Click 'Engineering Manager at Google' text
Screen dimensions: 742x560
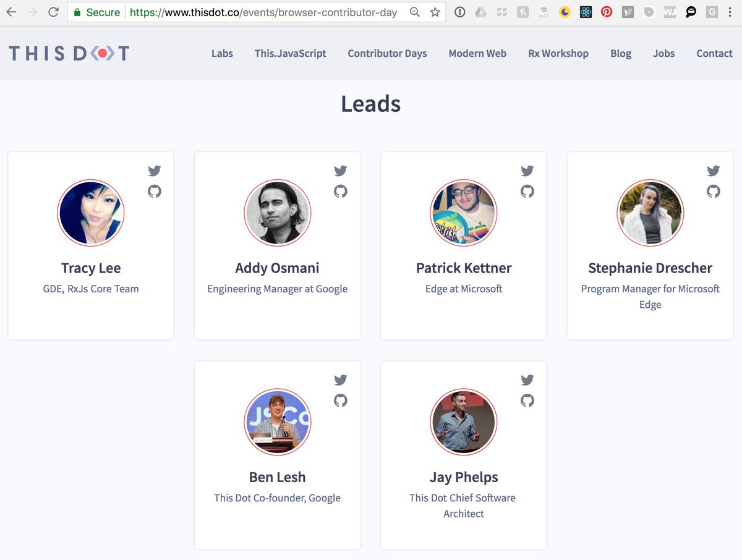(278, 289)
